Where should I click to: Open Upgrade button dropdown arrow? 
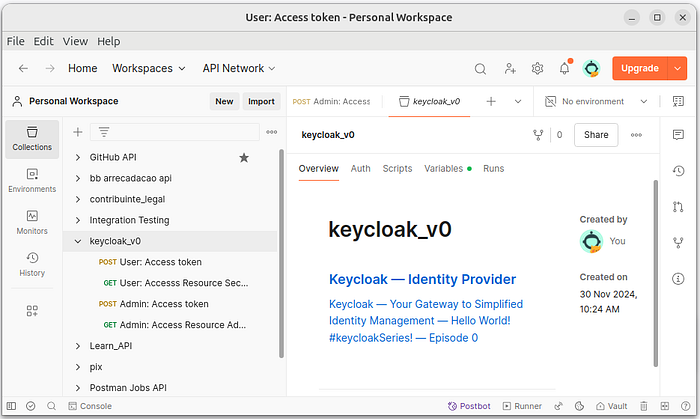point(677,68)
